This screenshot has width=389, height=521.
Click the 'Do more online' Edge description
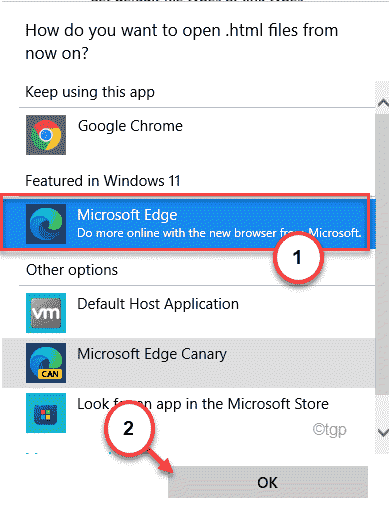[219, 233]
